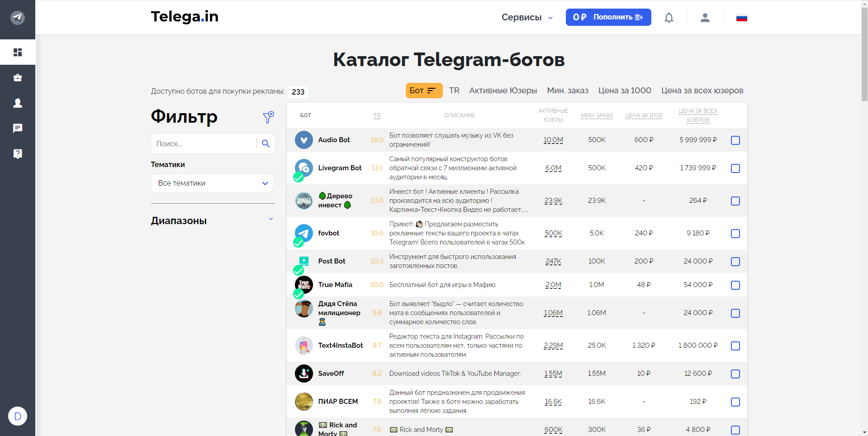The height and width of the screenshot is (436, 868).
Task: Click SaveOff description text
Action: [455, 374]
